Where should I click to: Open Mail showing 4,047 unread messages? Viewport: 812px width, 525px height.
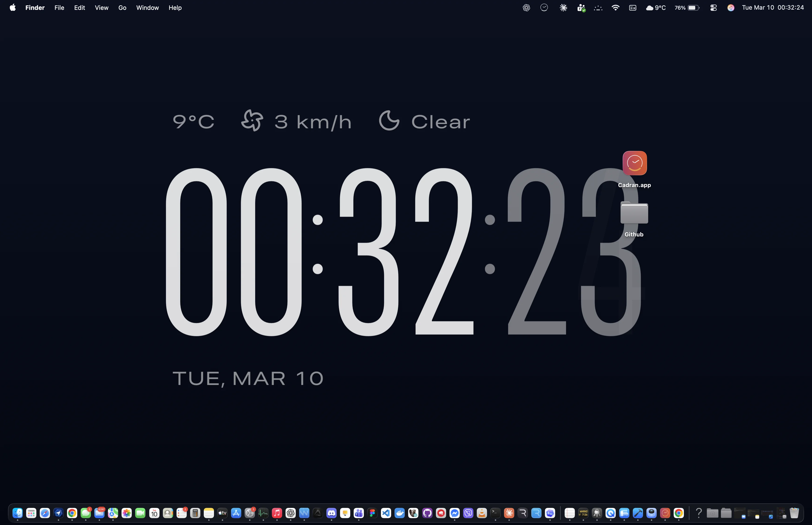100,513
